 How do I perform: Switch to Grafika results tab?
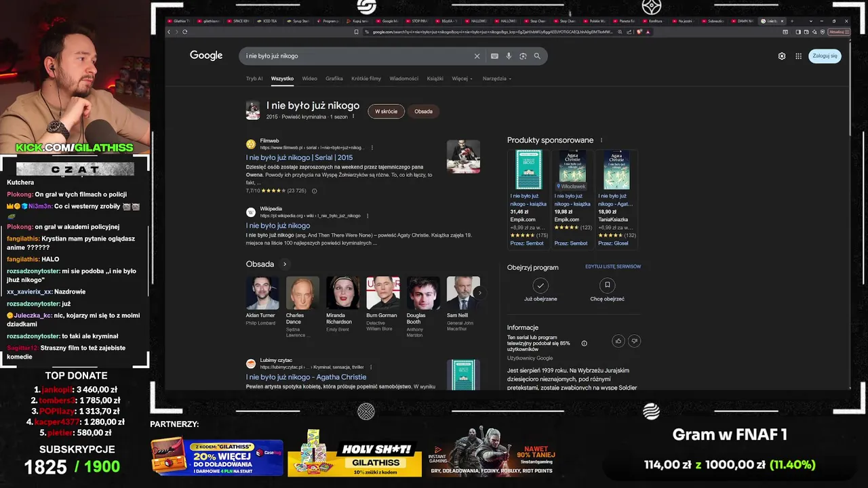pos(334,79)
